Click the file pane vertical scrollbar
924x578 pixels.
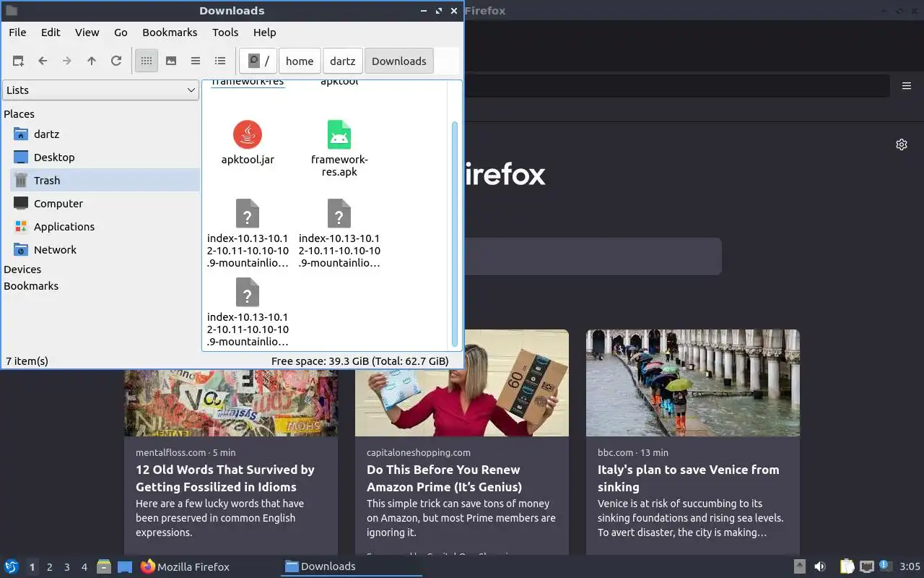[455, 233]
